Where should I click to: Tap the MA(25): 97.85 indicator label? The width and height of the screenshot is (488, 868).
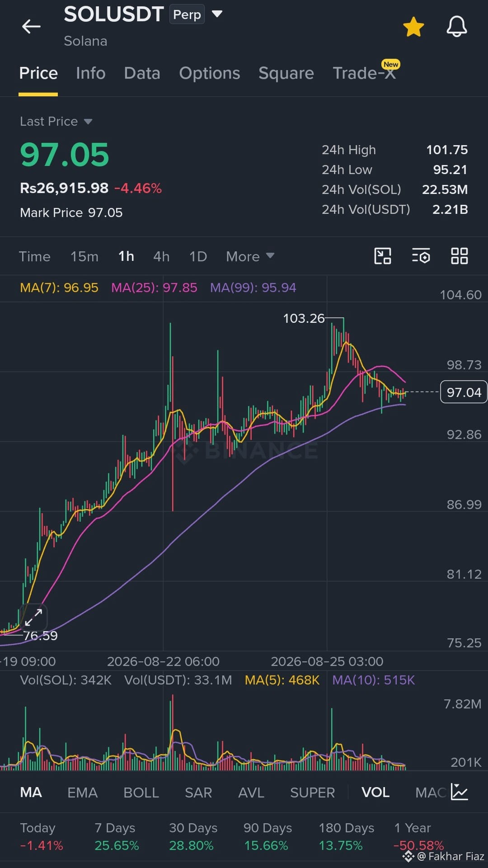[154, 288]
